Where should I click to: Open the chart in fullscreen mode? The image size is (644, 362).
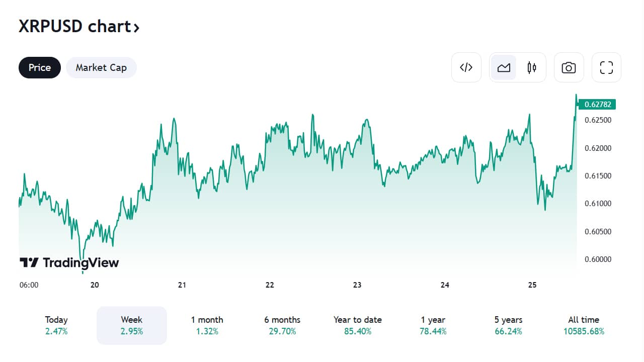tap(606, 67)
